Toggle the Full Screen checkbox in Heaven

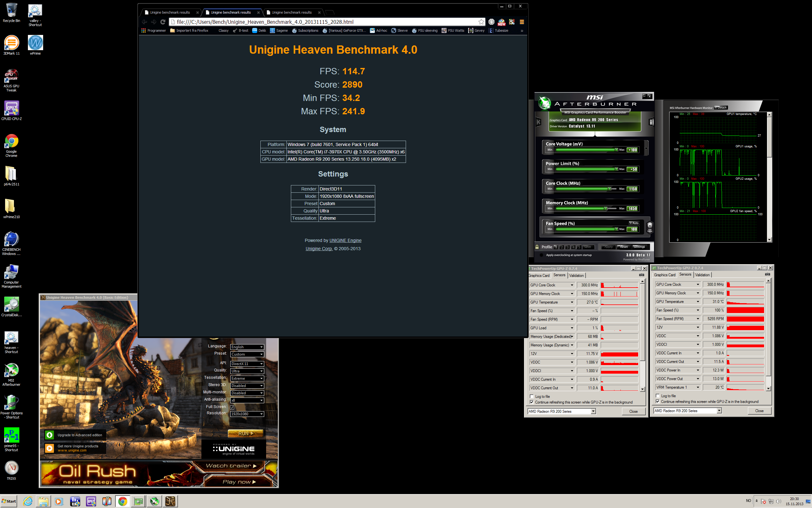(x=232, y=407)
